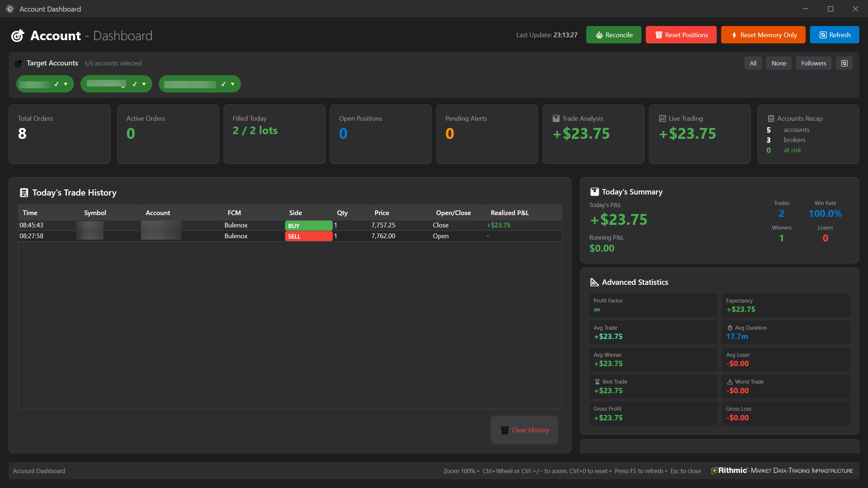Toggle the second account chip checkmark
The height and width of the screenshot is (488, 868).
[135, 84]
